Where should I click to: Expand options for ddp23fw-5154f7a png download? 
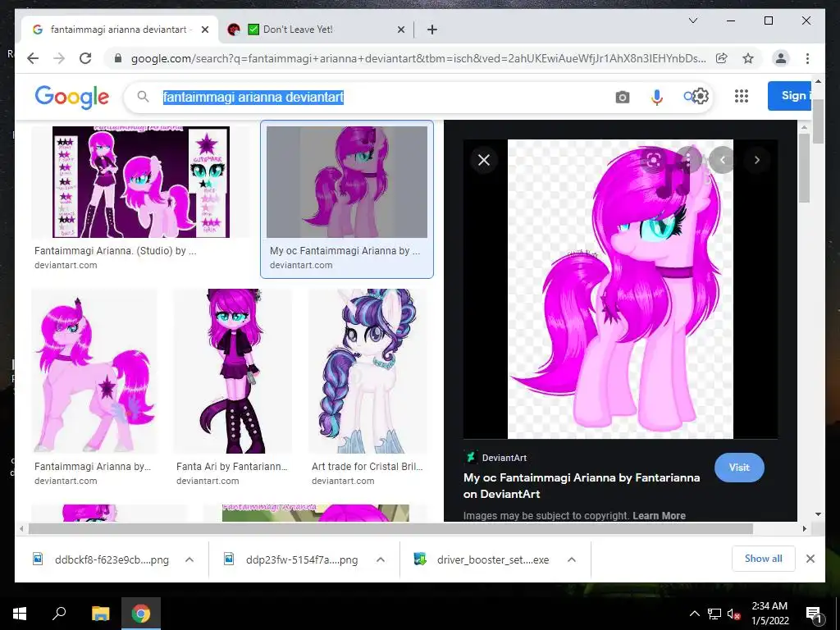[381, 559]
